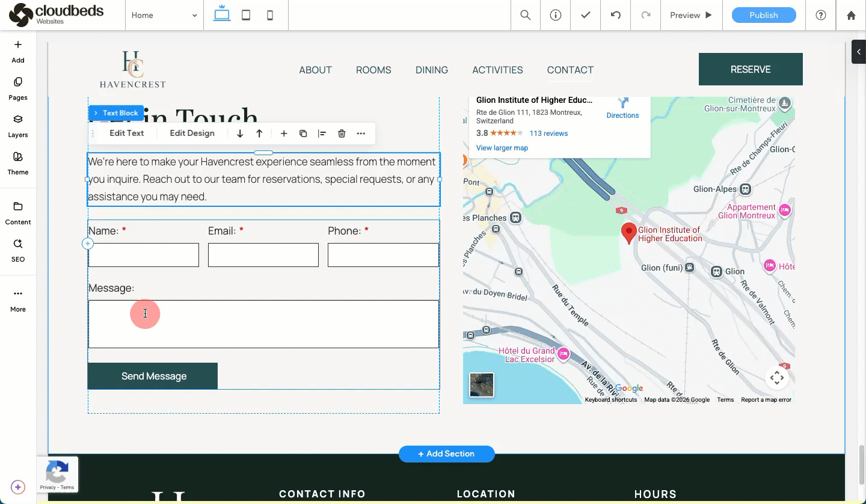This screenshot has height=504, width=866.
Task: Open more options in text block toolbar
Action: click(x=361, y=134)
